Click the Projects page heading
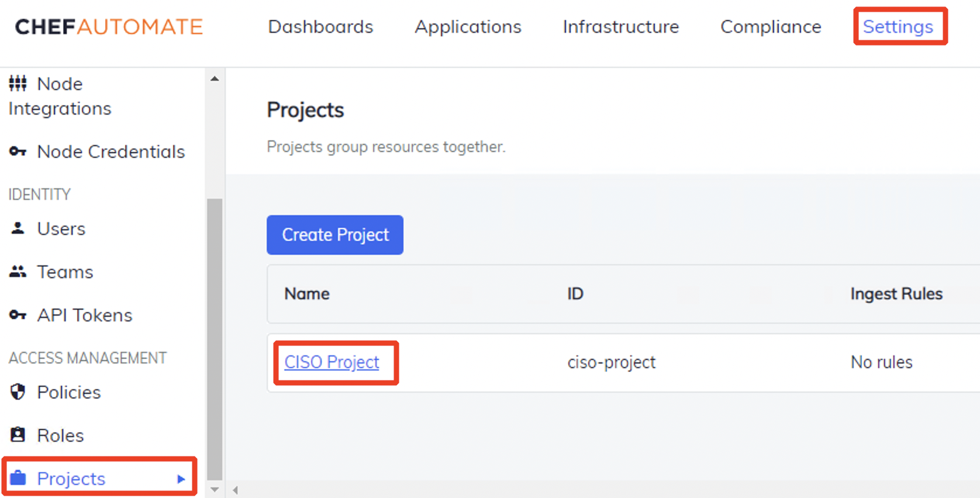Screen dimensions: 980x498 (305, 110)
